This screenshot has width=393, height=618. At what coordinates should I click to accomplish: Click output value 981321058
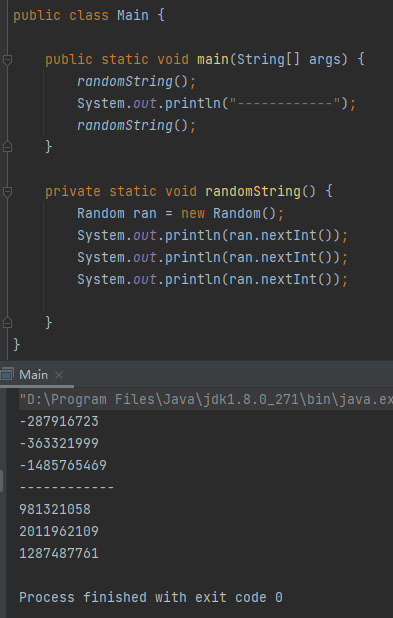coord(55,510)
